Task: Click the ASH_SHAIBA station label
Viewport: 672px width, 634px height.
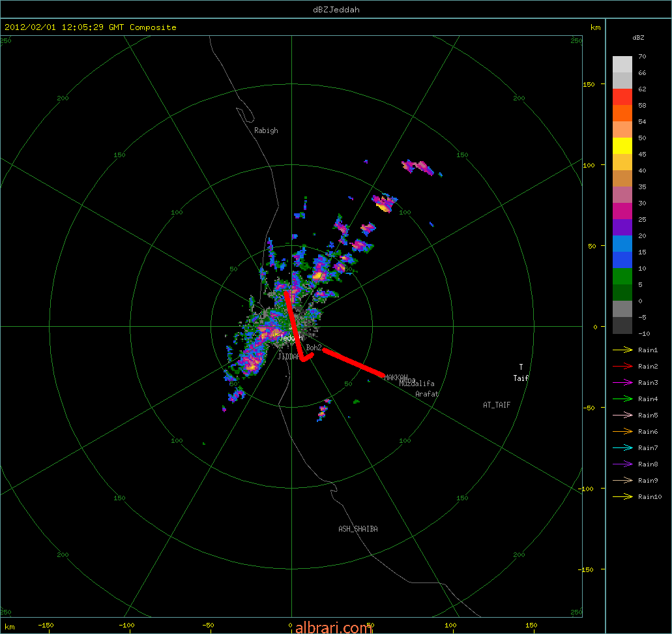Action: [x=358, y=529]
